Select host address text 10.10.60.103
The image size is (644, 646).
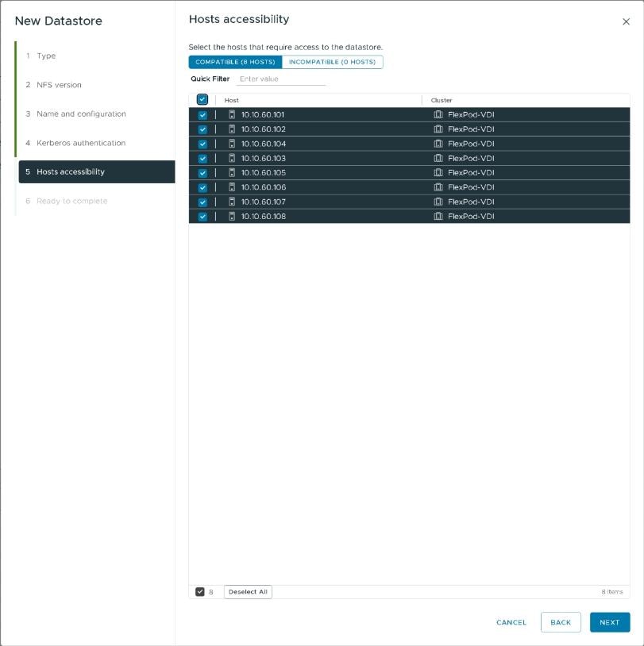[264, 158]
